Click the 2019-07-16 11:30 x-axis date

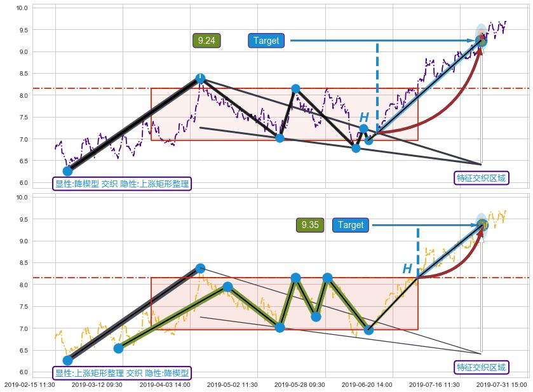click(x=435, y=384)
